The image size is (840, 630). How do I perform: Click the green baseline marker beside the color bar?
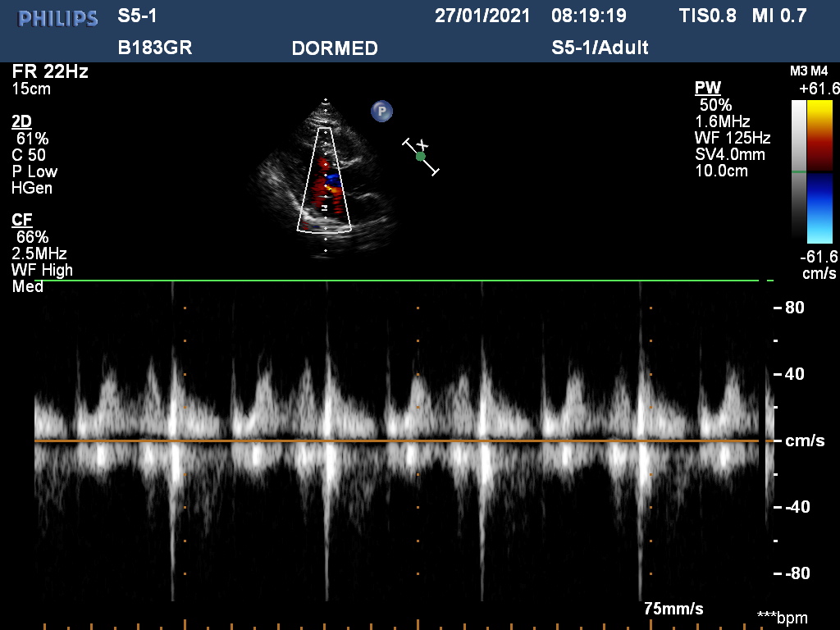798,171
